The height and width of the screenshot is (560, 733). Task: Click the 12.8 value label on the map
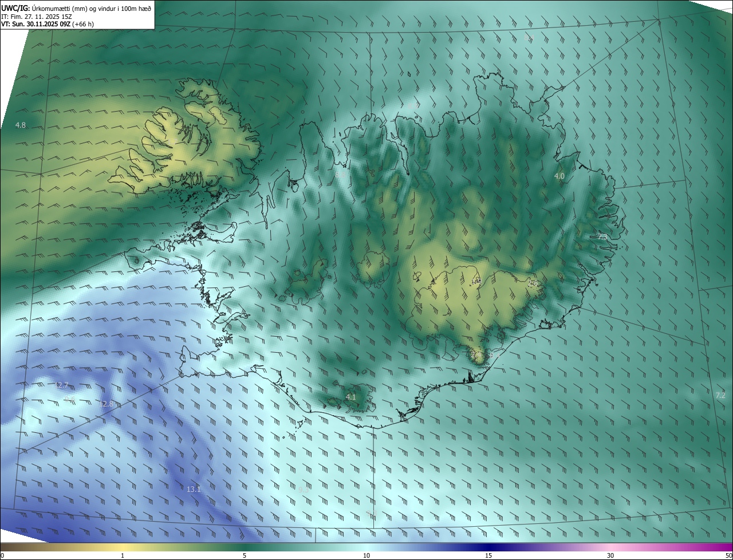click(x=107, y=404)
